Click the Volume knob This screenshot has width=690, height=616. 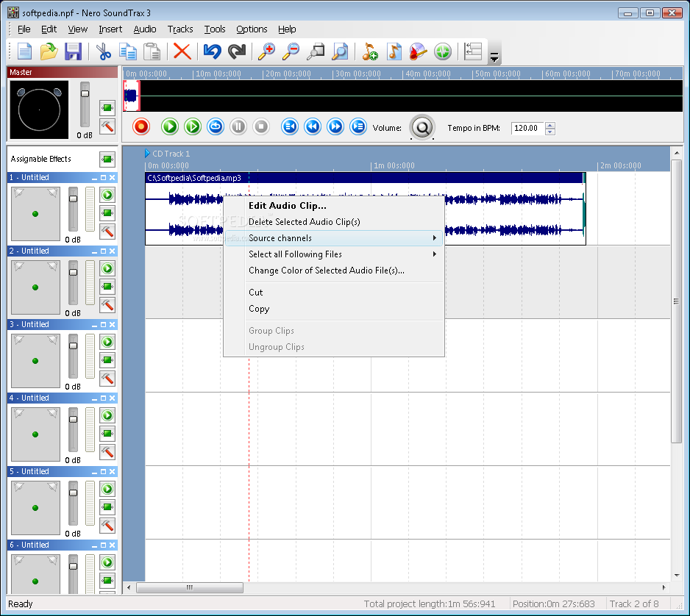click(422, 127)
